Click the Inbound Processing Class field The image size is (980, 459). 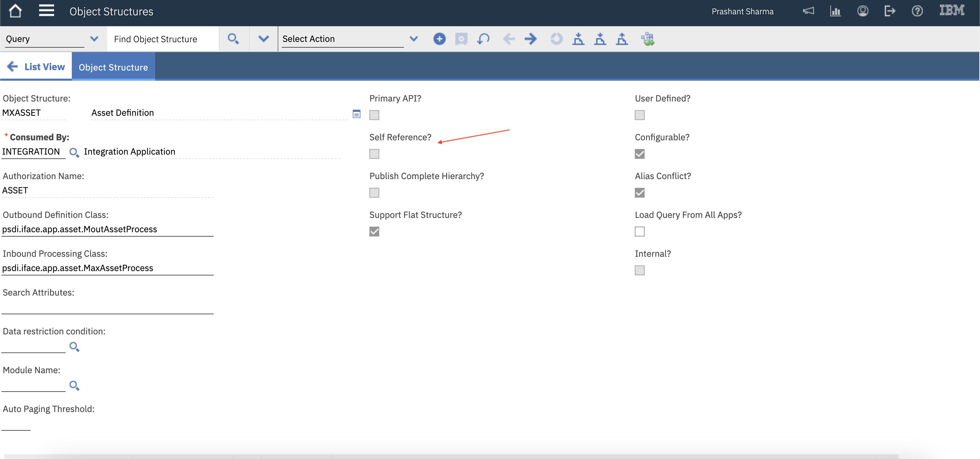(107, 268)
